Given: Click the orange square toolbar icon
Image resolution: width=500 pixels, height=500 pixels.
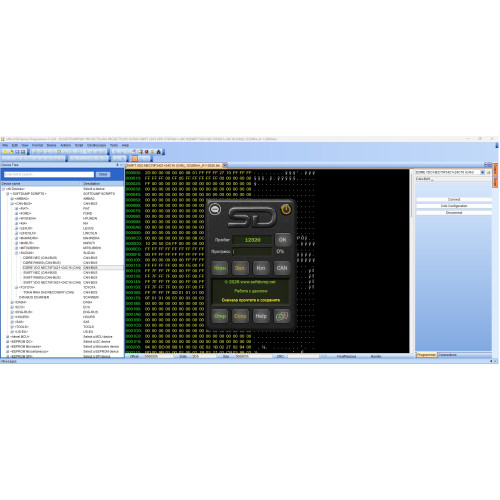Looking at the screenshot, I should [x=135, y=158].
